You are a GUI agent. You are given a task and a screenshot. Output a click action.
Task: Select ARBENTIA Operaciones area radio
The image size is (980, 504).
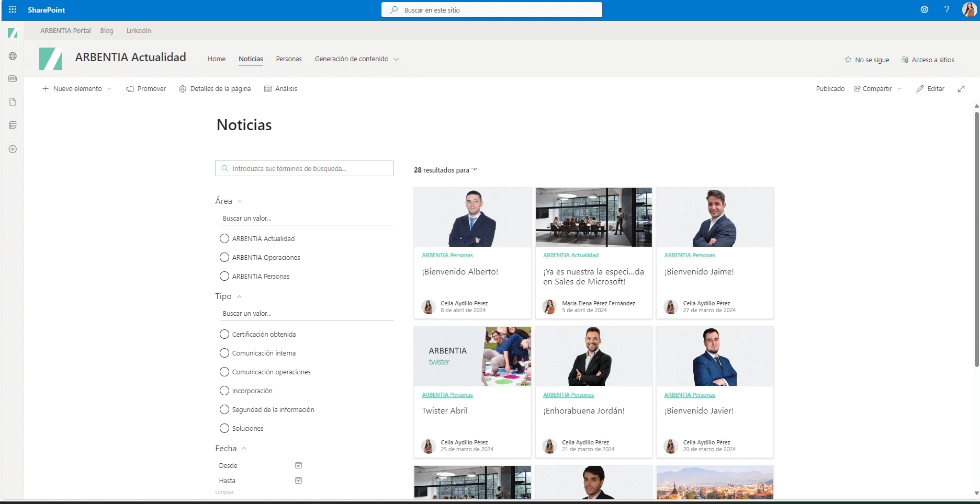(x=224, y=257)
